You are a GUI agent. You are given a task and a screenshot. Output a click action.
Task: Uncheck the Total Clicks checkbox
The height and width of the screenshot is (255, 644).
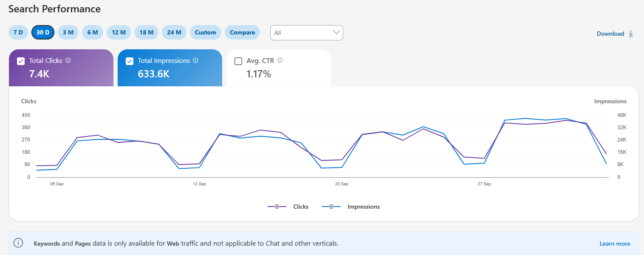pyautogui.click(x=21, y=61)
